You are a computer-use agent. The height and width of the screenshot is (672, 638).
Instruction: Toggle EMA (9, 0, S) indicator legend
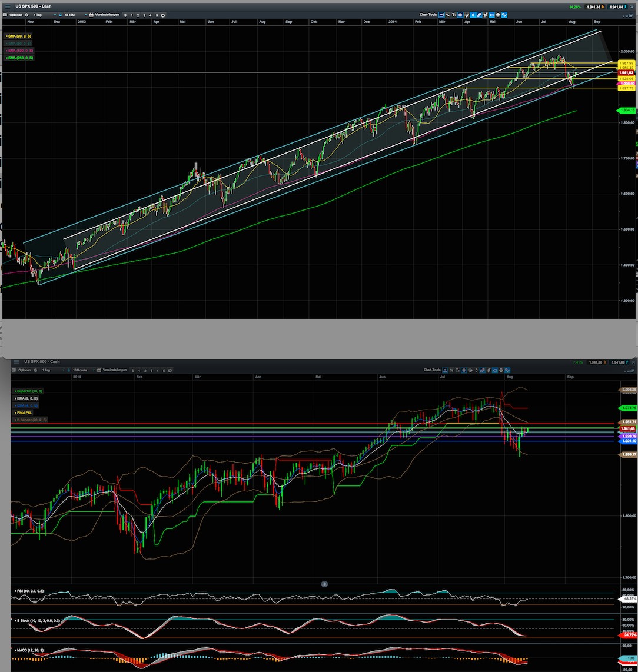click(26, 398)
